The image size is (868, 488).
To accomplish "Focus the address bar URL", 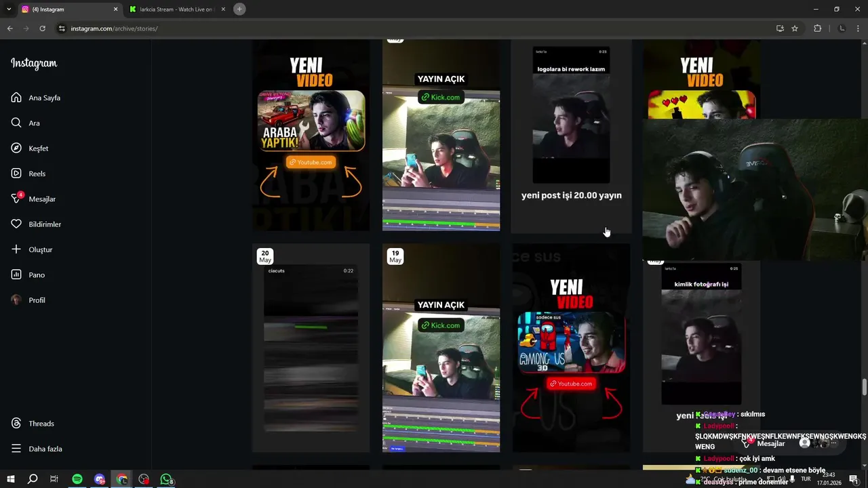I will [x=114, y=28].
